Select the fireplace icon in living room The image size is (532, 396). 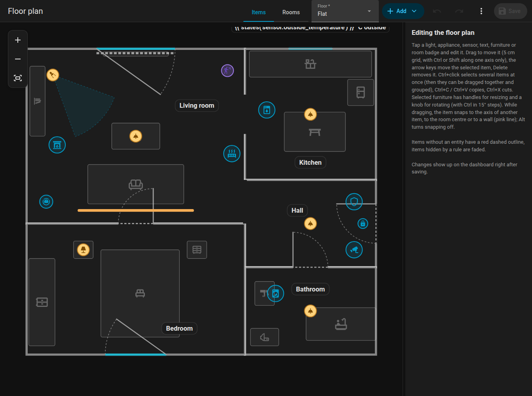[x=57, y=145]
